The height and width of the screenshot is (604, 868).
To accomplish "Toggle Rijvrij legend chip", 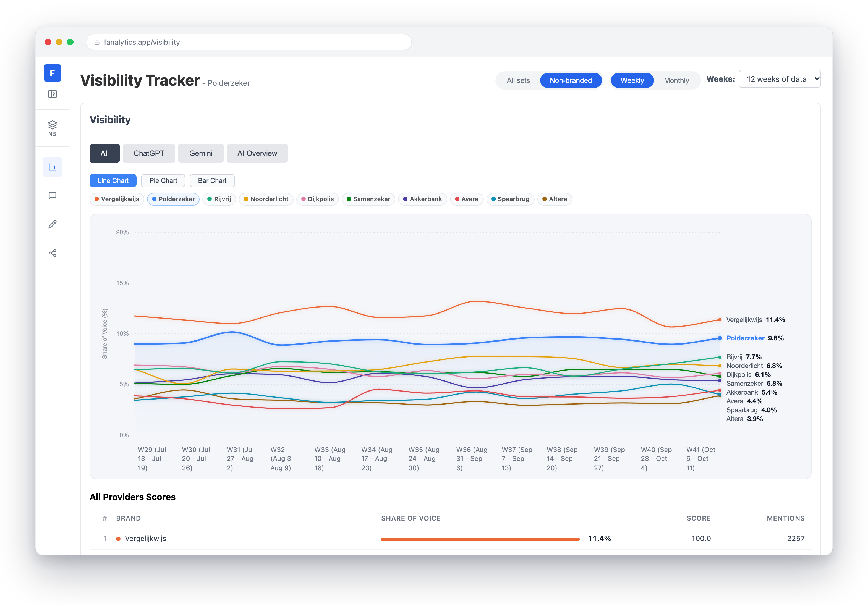I will [219, 199].
